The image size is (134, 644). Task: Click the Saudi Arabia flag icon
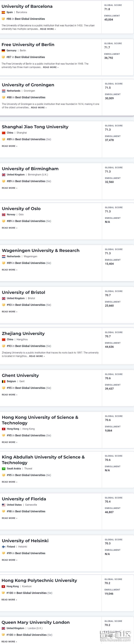coord(3,469)
